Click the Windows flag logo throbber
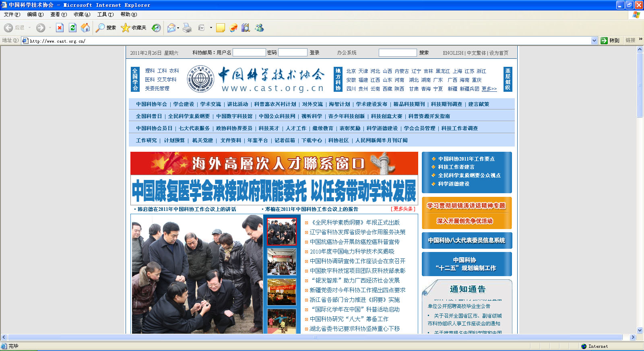 point(636,14)
